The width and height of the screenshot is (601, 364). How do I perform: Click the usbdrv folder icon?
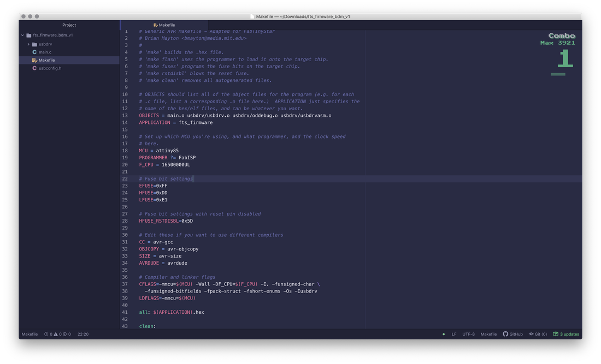point(34,44)
